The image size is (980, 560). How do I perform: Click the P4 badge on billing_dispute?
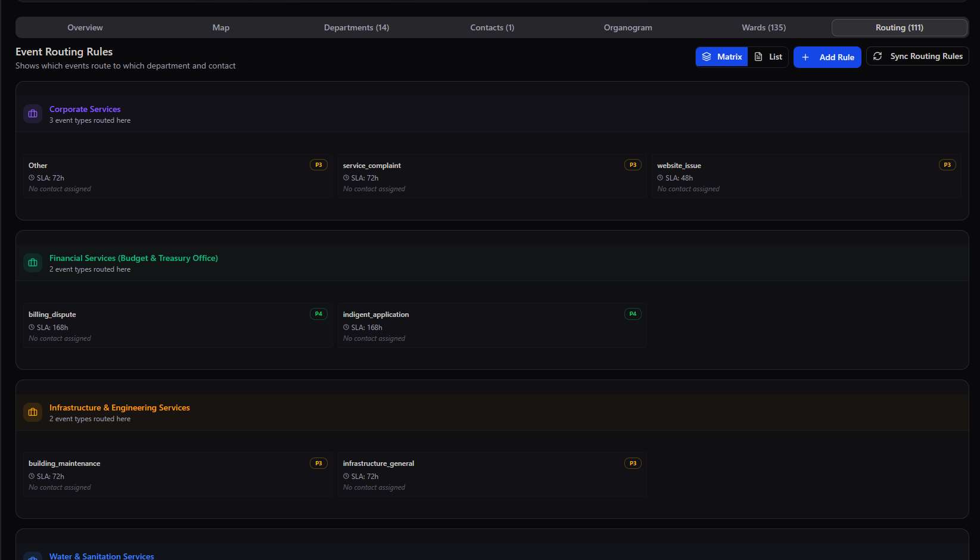(x=319, y=314)
